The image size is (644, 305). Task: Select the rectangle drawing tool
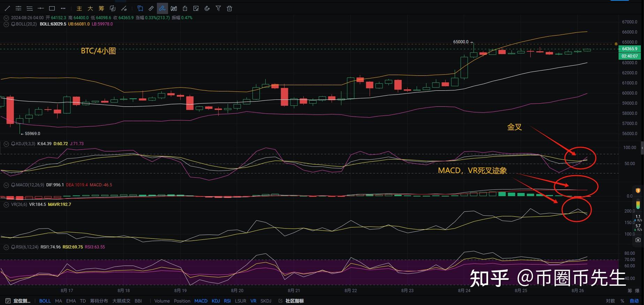tap(52, 8)
